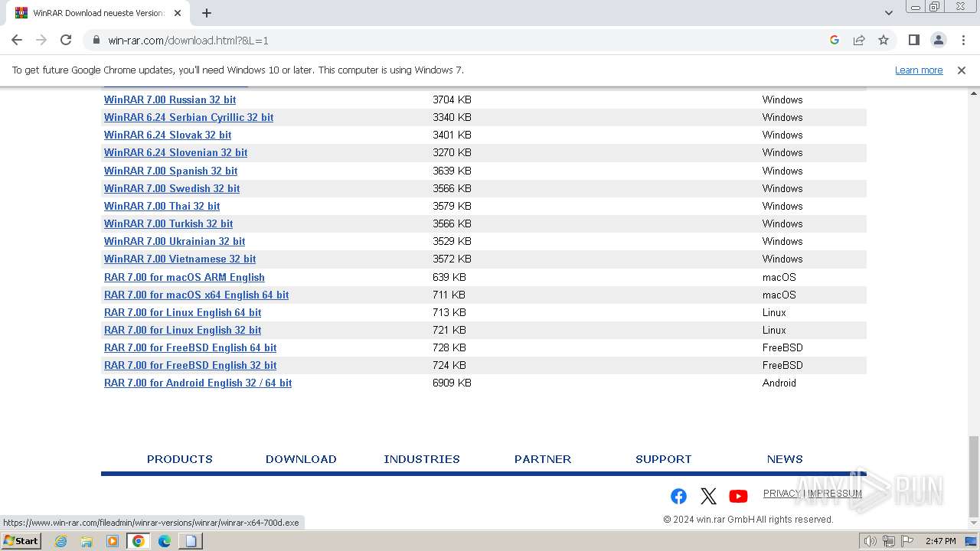This screenshot has width=980, height=551.
Task: Open the Action Center flag icon
Action: pos(906,541)
